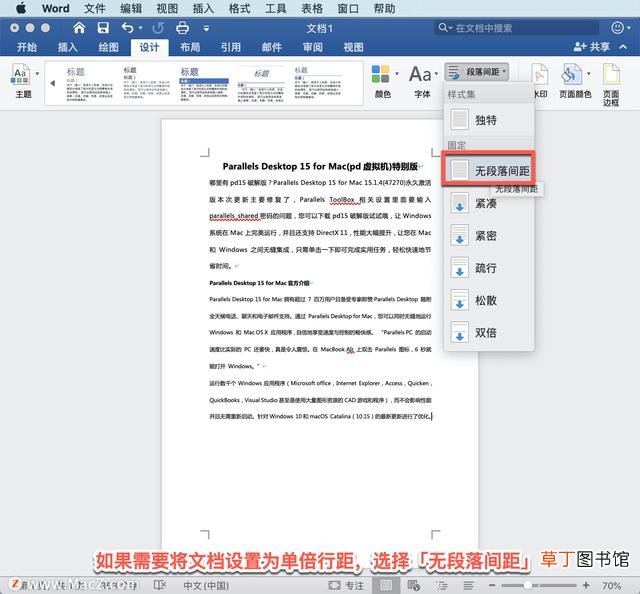Open the 文件 menu in menu bar
This screenshot has height=594, width=640.
point(95,8)
